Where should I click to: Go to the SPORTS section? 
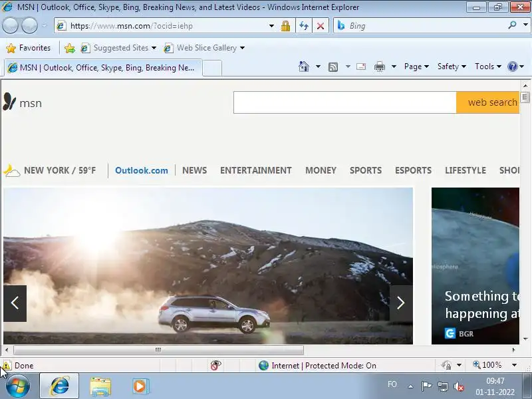[366, 170]
